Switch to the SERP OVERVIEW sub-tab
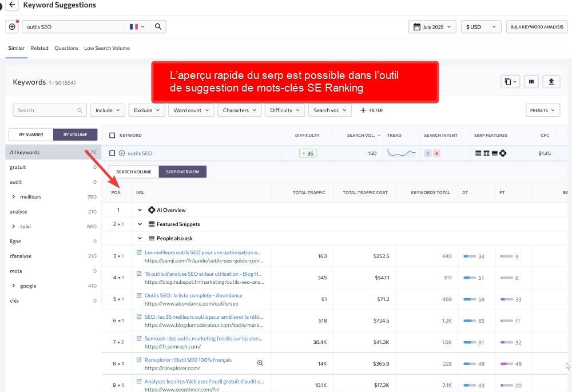This screenshot has height=392, width=572. 182,172
